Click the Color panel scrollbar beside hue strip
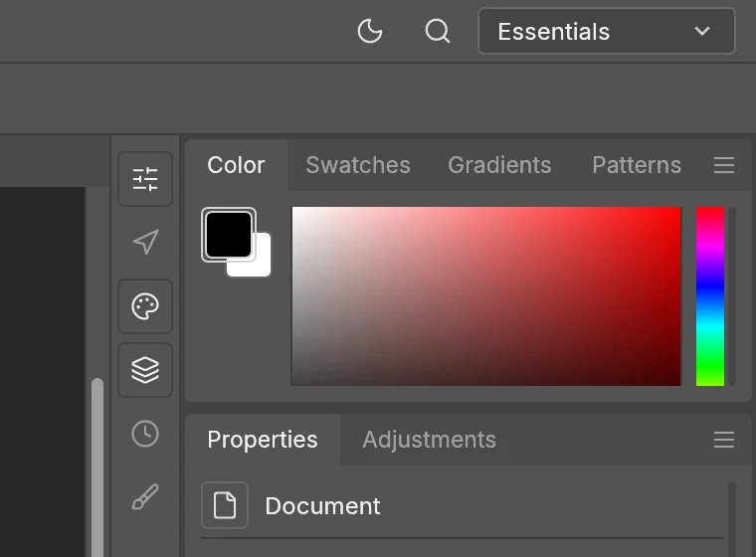756x557 pixels. pyautogui.click(x=732, y=296)
